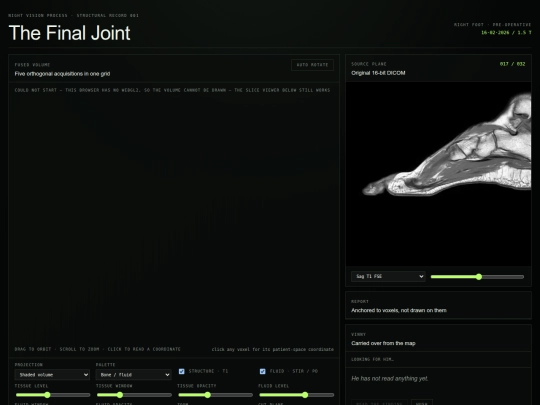540x405 pixels.
Task: Click the slice counter "017 / 032"
Action: 512,64
